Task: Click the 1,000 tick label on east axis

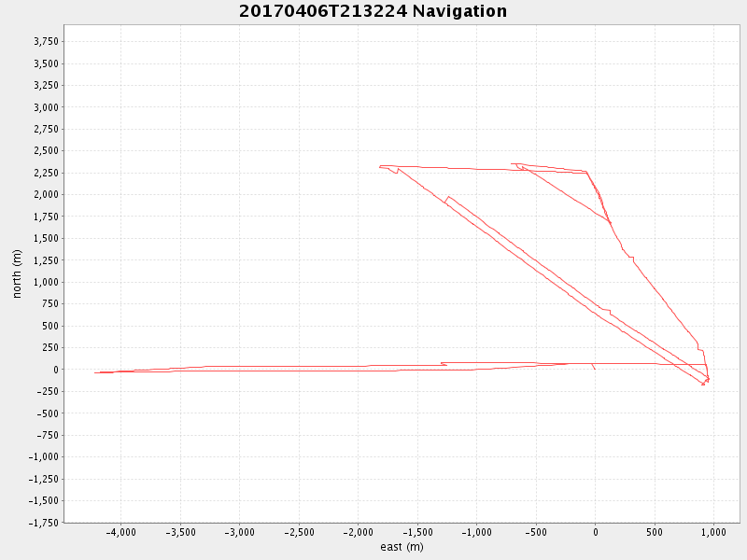Action: coord(713,533)
